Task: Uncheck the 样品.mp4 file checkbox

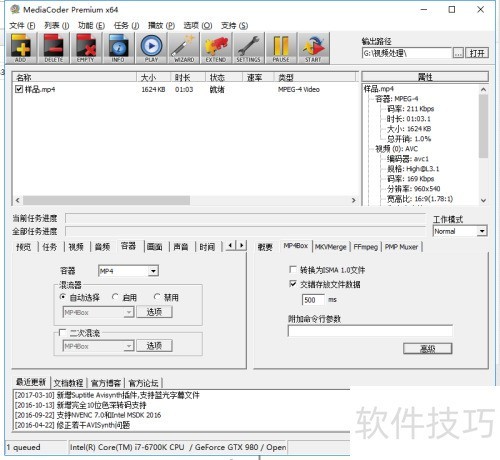Action: (19, 89)
